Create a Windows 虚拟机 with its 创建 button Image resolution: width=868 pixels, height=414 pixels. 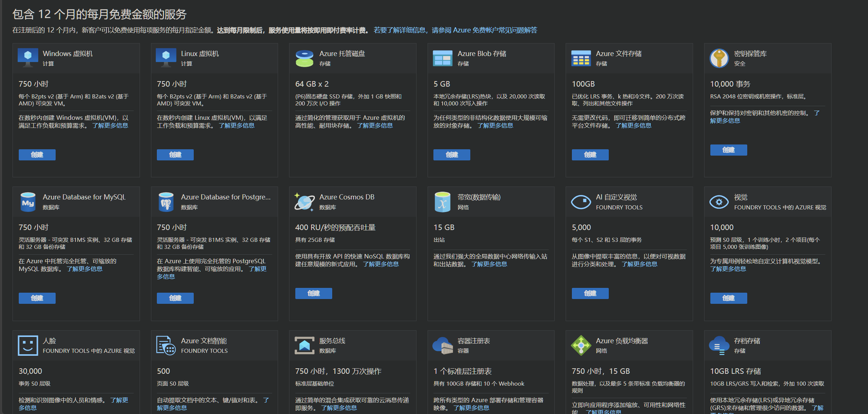37,155
